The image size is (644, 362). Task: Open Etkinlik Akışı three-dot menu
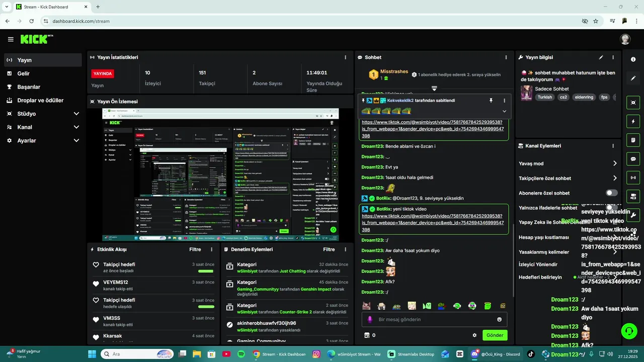pos(211,249)
